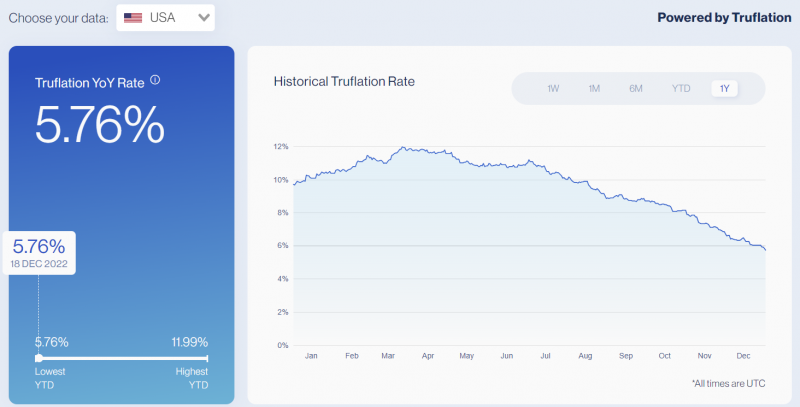Click the 12% axis gridline label
800x407 pixels.
[x=281, y=147]
